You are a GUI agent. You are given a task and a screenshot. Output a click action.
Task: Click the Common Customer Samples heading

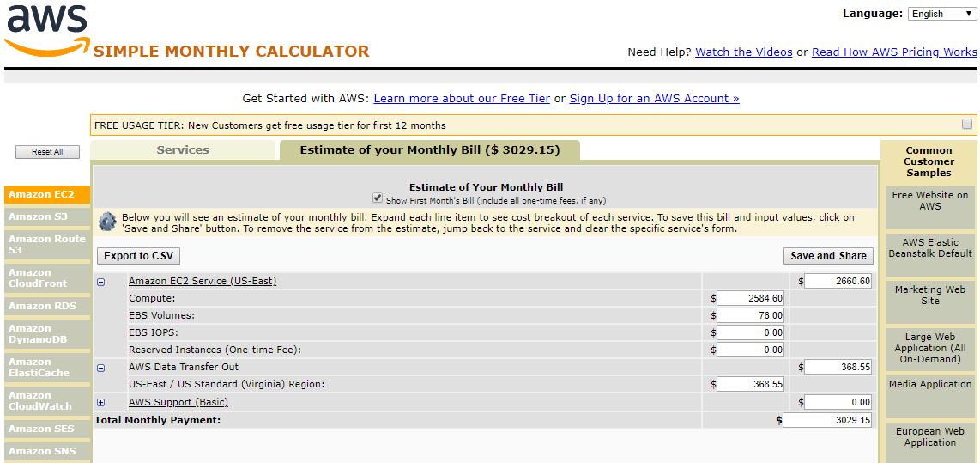pyautogui.click(x=929, y=161)
